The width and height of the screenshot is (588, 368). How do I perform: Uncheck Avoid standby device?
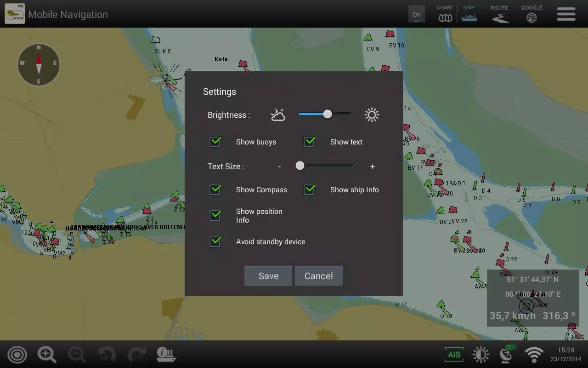click(x=215, y=241)
